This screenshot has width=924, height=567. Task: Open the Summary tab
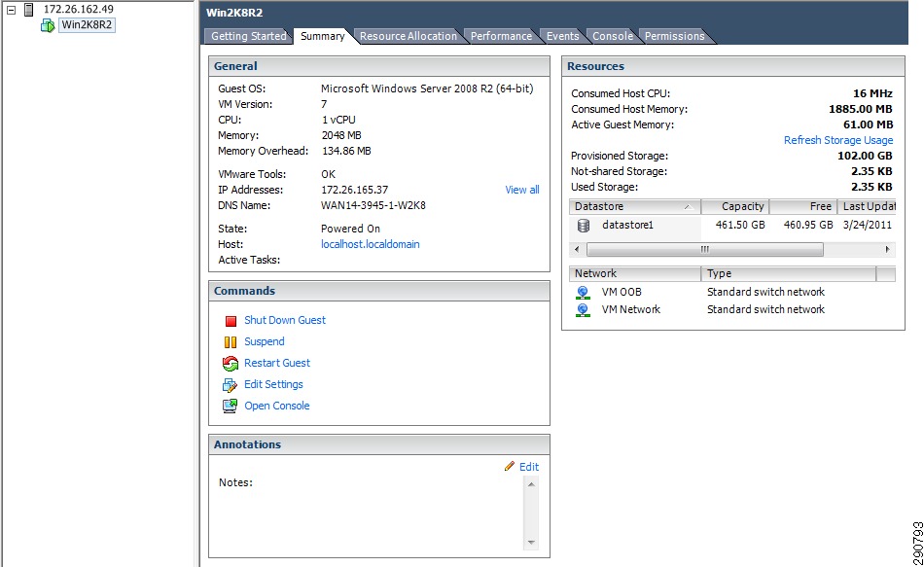[322, 36]
